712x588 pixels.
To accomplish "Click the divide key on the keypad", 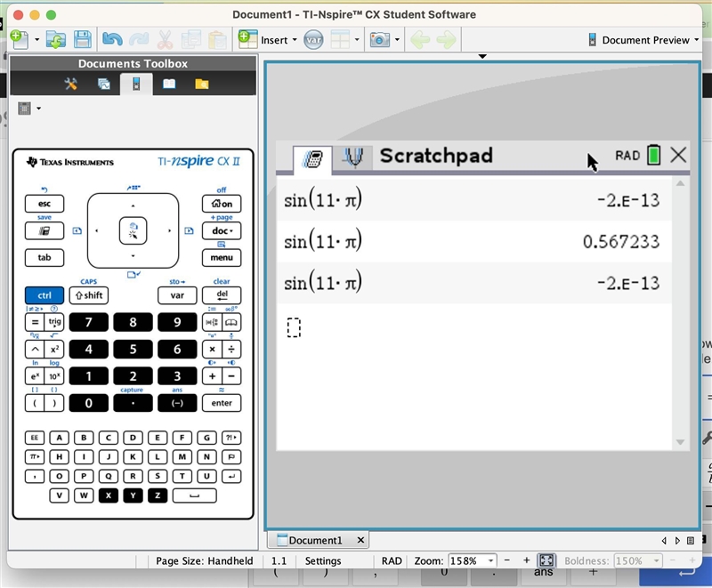I will point(231,349).
